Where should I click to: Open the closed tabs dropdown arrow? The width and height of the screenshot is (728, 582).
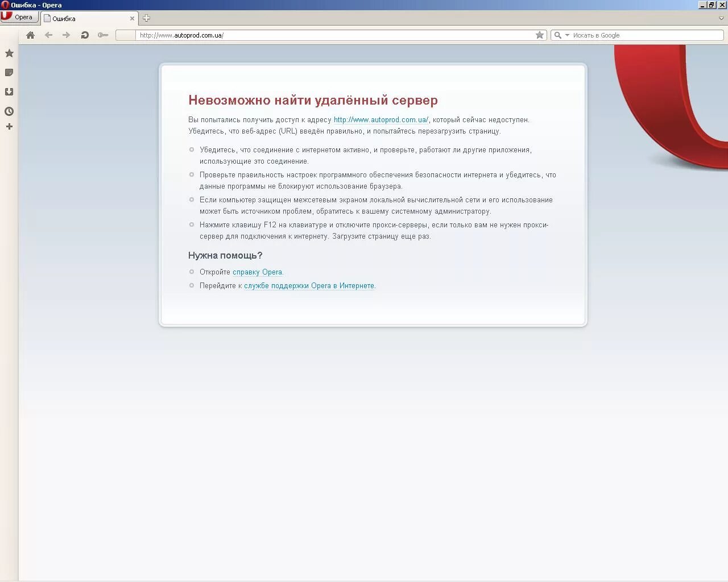722,18
